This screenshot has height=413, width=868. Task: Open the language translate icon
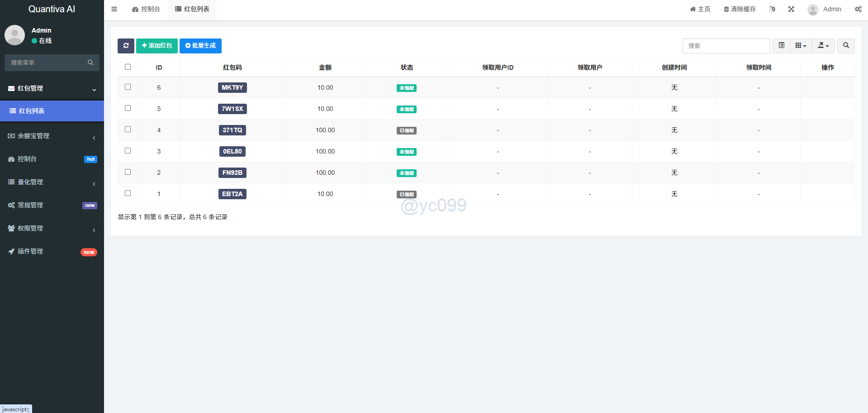(772, 9)
